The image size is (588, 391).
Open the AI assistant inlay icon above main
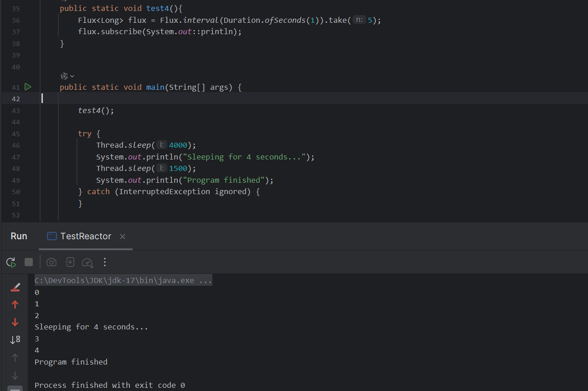pos(64,76)
